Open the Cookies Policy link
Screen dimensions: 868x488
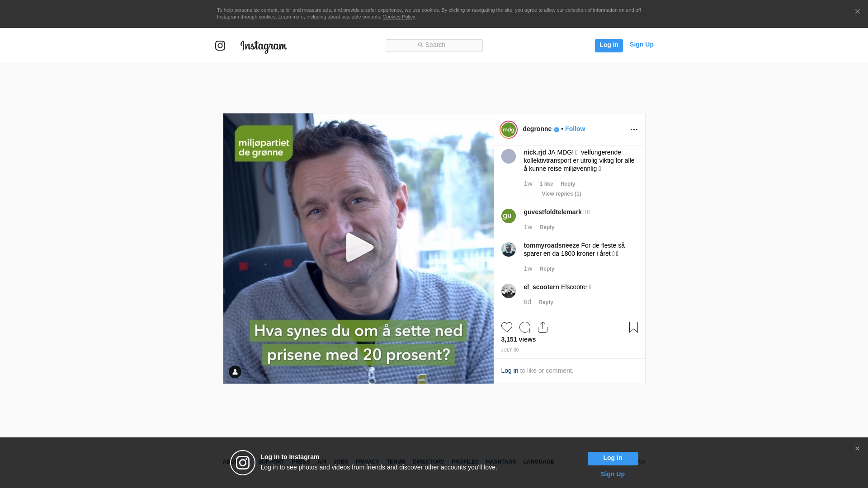point(398,17)
